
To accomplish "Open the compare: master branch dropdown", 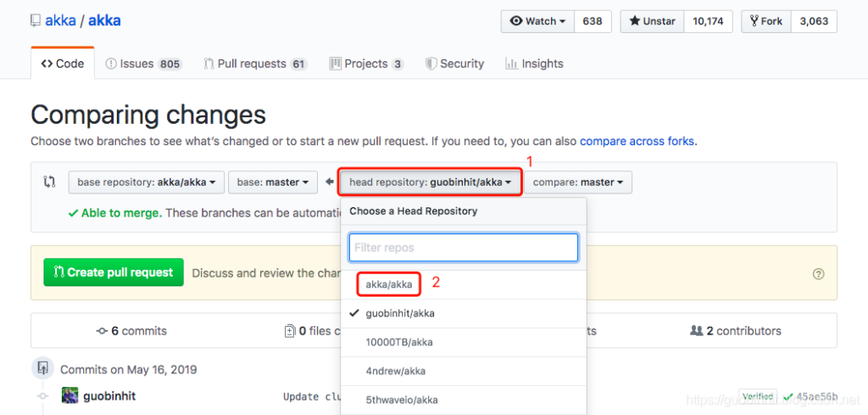I will [x=578, y=182].
